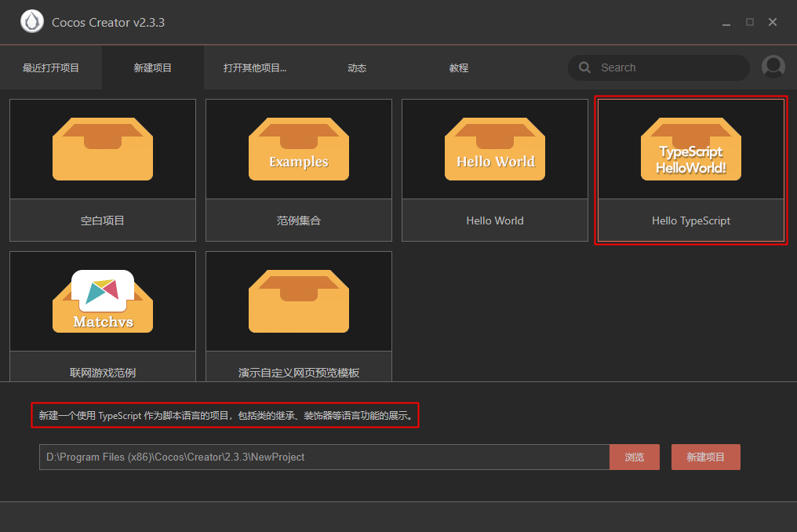Select the TypeScript HelloWorld box icon
This screenshot has height=532, width=797.
691,149
